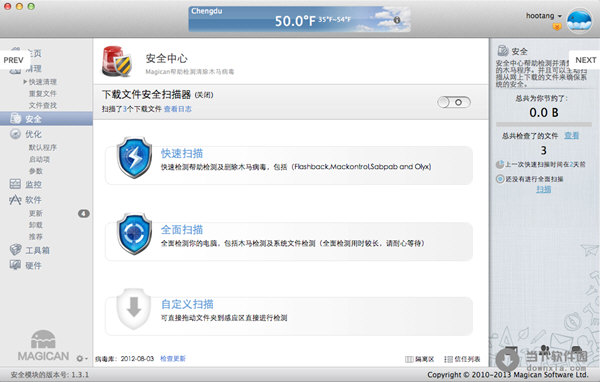This screenshot has height=382, width=600.
Task: Click the 安全 icon in right panel header
Action: tap(502, 51)
